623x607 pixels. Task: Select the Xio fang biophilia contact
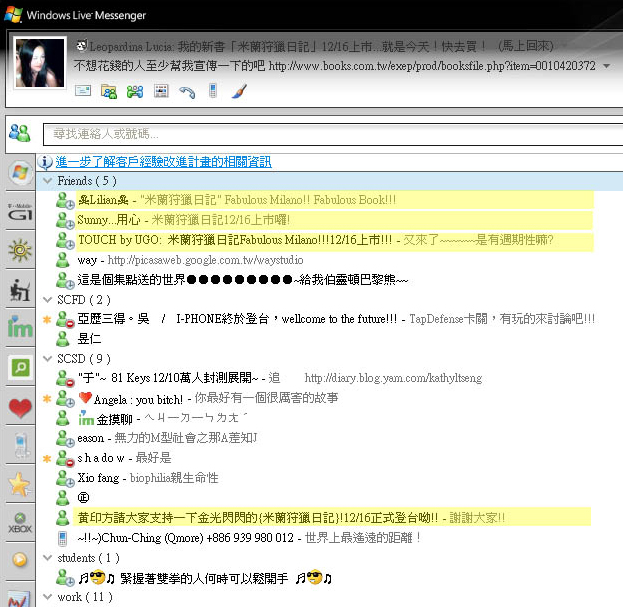(137, 478)
